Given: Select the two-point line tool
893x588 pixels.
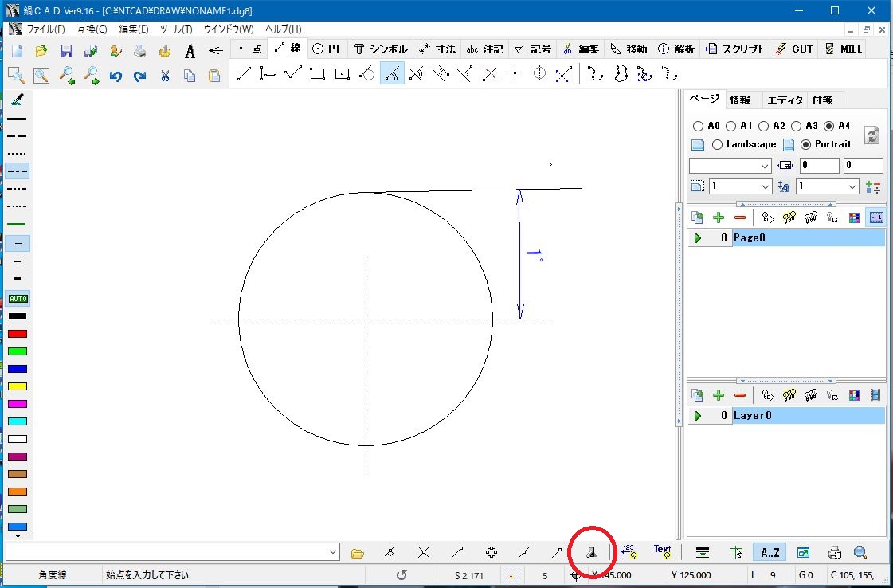Looking at the screenshot, I should 244,73.
